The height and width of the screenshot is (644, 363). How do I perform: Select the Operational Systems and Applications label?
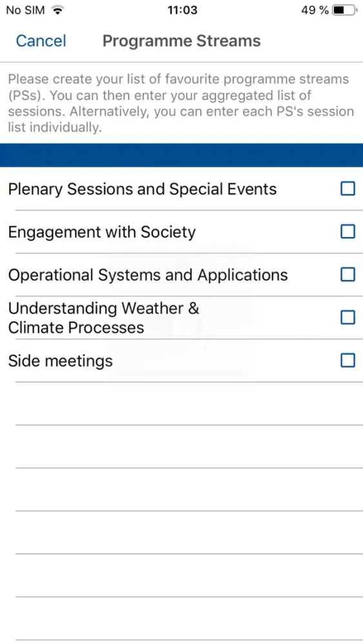[148, 275]
